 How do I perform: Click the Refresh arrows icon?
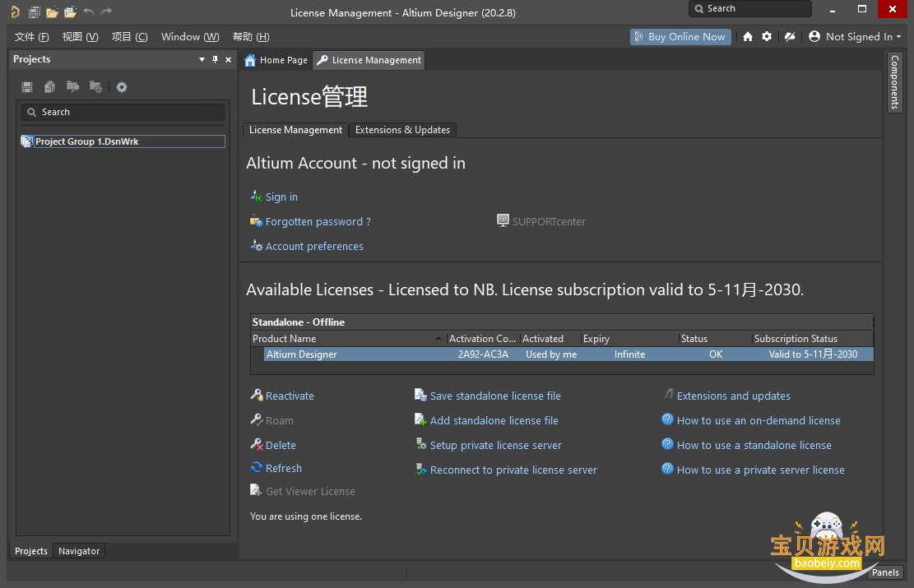257,467
